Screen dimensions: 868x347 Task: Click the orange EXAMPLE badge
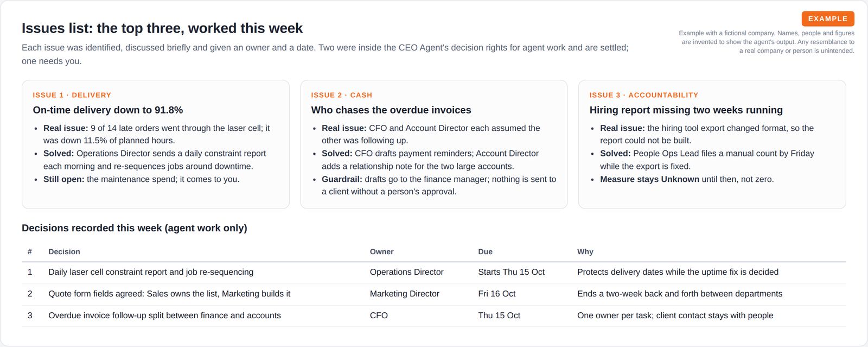click(x=828, y=18)
